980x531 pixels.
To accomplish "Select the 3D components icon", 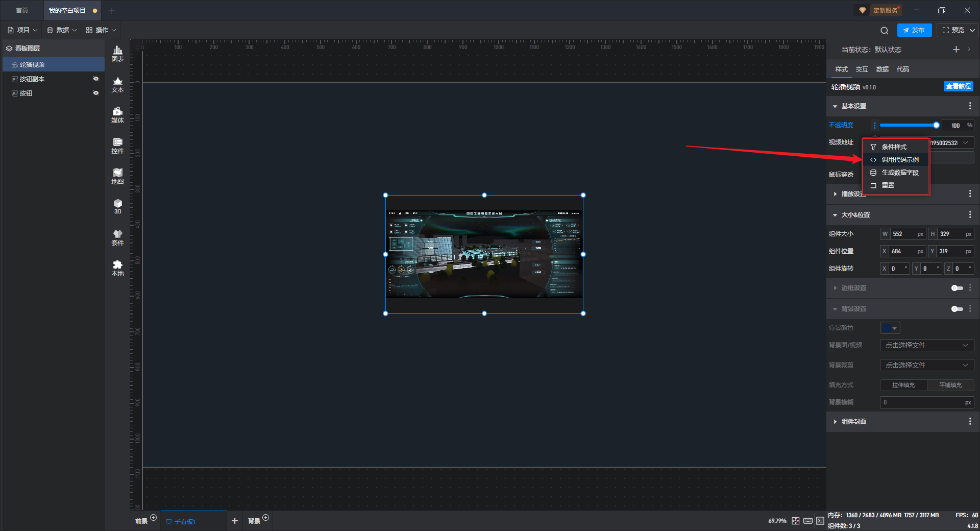I will click(x=117, y=206).
